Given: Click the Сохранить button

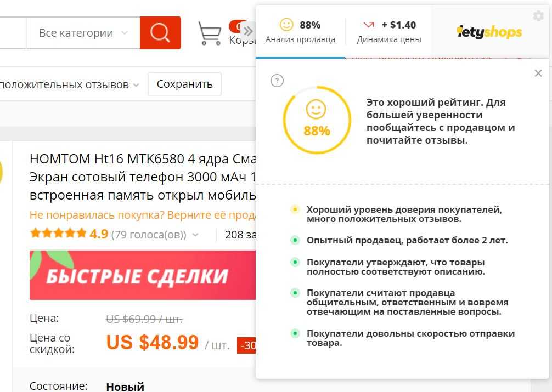Looking at the screenshot, I should point(184,84).
